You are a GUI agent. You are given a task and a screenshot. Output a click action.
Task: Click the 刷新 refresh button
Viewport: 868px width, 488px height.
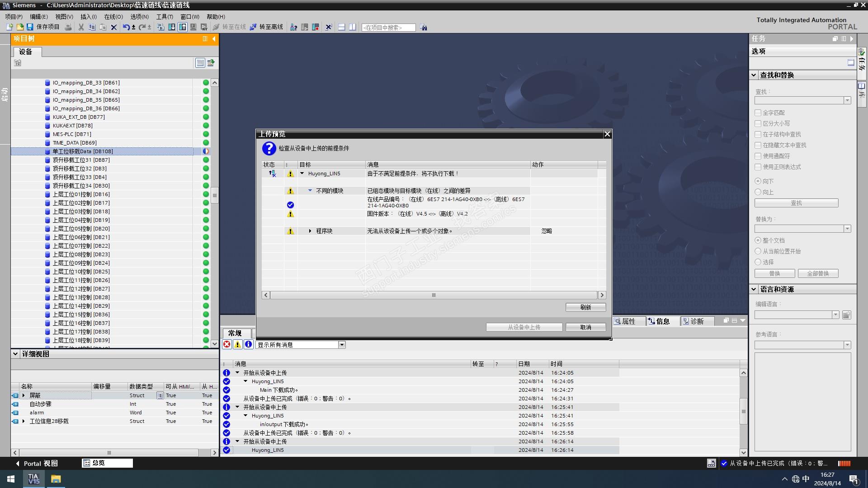click(x=585, y=307)
